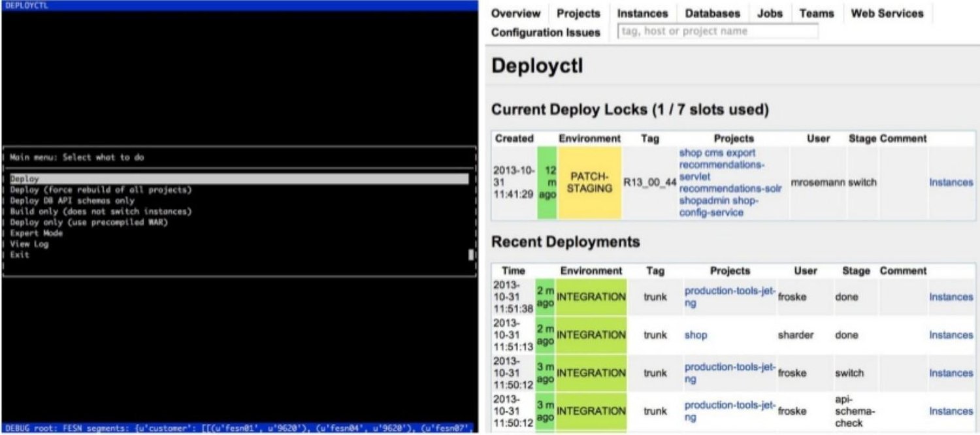Click the tag, host or project search field

[x=717, y=31]
